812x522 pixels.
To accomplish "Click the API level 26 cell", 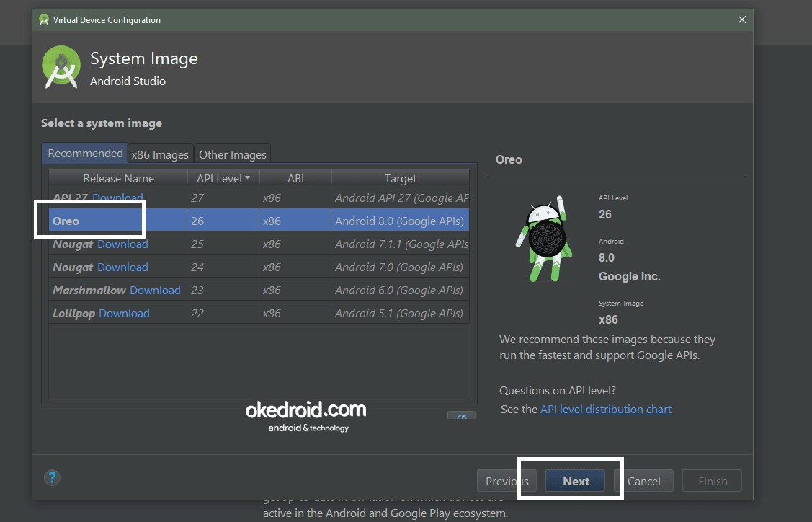I will pos(223,221).
